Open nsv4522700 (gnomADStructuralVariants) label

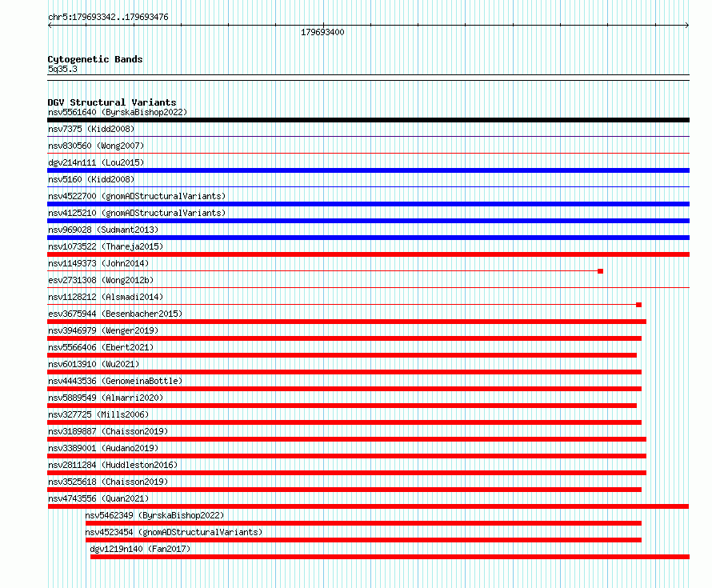(x=137, y=196)
